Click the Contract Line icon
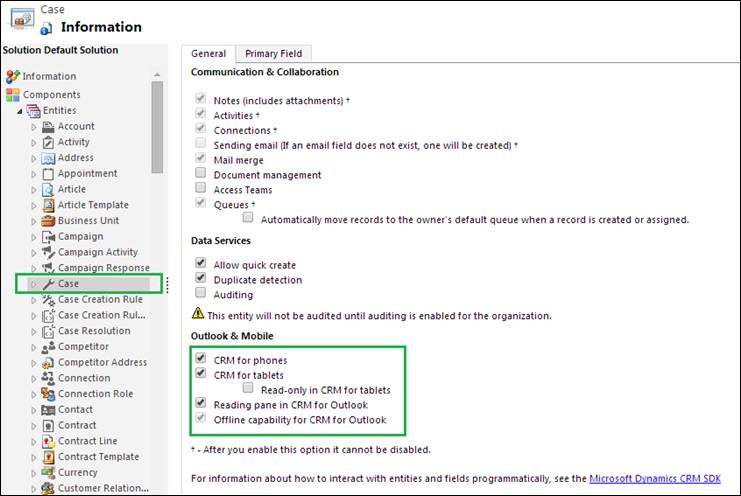The image size is (741, 496). (x=48, y=441)
